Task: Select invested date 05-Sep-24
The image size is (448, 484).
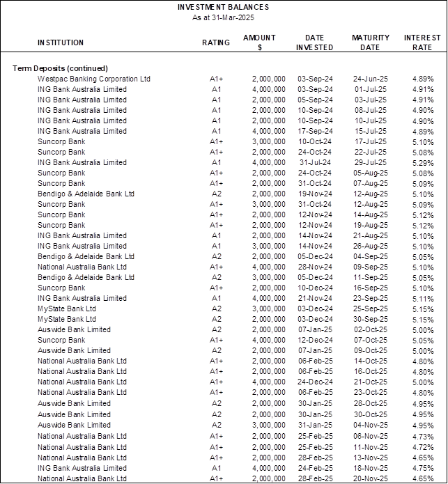Action: pyautogui.click(x=315, y=100)
